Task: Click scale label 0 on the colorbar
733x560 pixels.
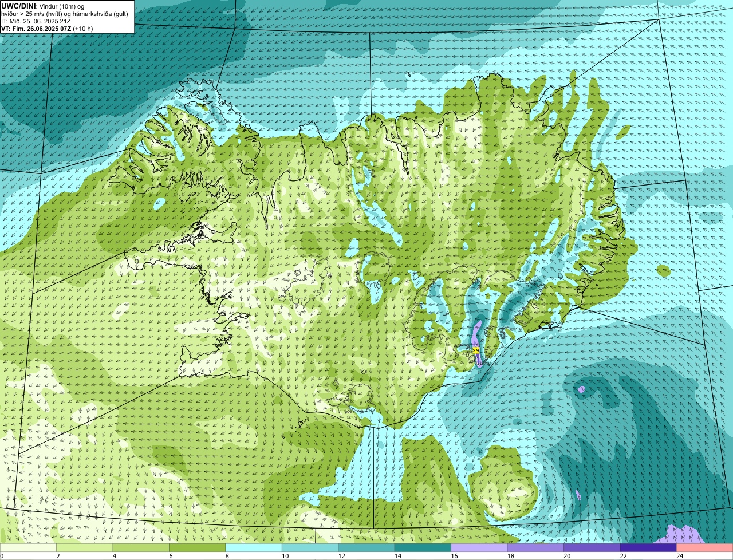Action: pyautogui.click(x=2, y=556)
